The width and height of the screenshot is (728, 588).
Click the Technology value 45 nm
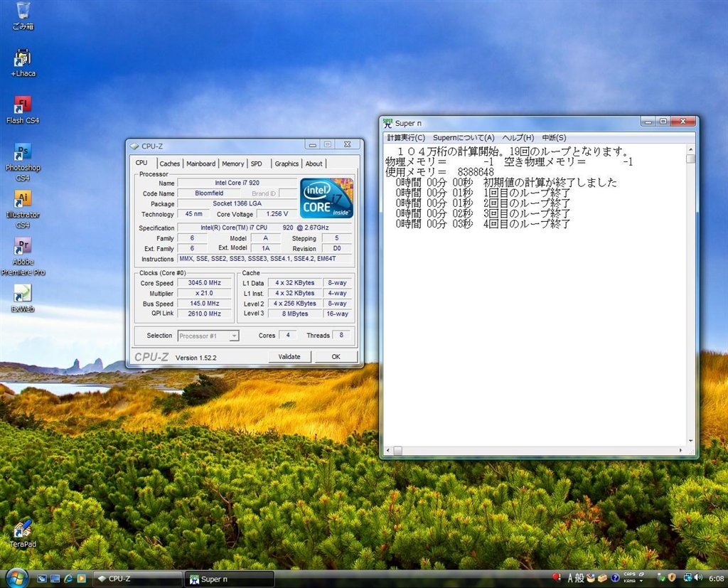tap(193, 213)
